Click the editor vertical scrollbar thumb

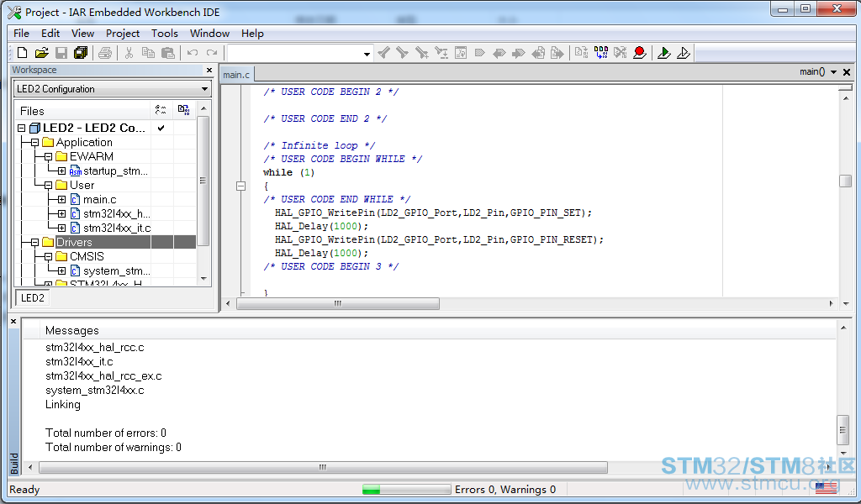pyautogui.click(x=846, y=181)
